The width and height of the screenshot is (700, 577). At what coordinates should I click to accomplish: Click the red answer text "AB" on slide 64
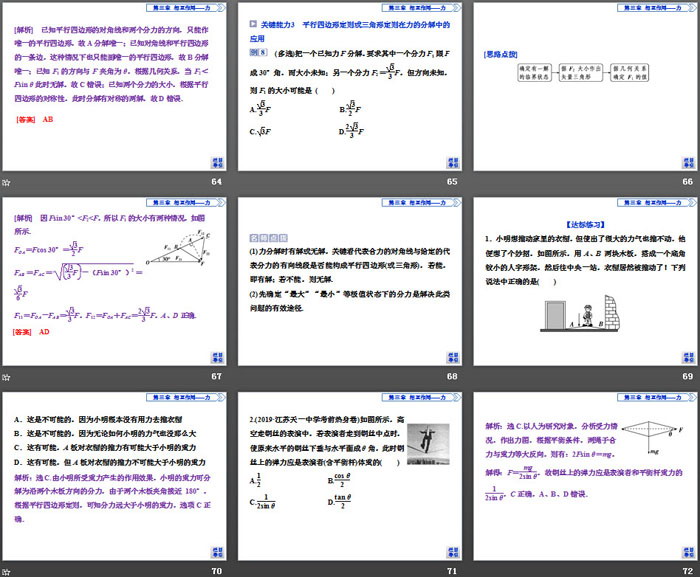pyautogui.click(x=48, y=119)
